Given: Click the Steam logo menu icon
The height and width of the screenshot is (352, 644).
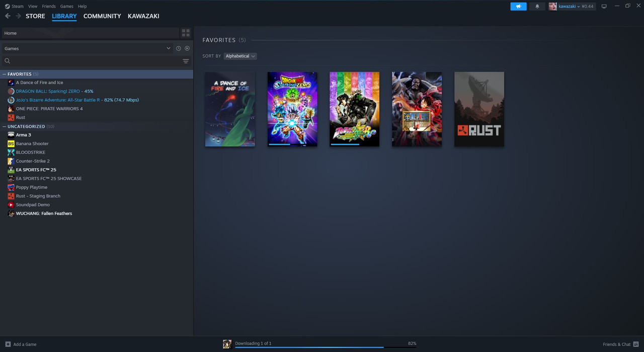Looking at the screenshot, I should pos(7,6).
